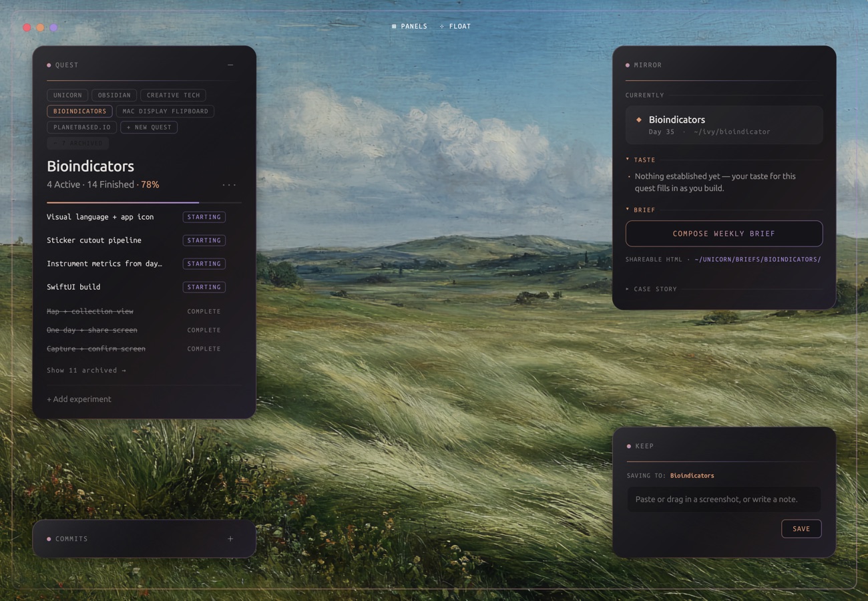868x601 pixels.
Task: Click the diamond icon next to Bioindicators in Mirror
Action: point(639,120)
